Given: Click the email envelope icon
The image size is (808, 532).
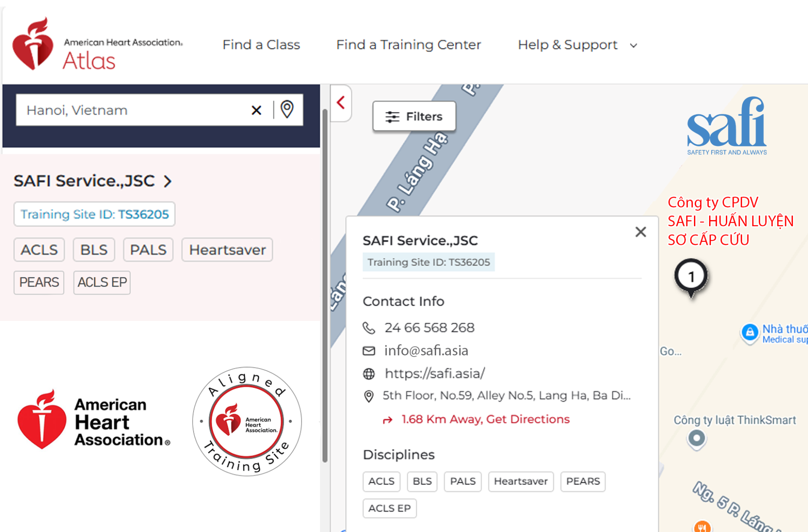Looking at the screenshot, I should click(x=369, y=351).
